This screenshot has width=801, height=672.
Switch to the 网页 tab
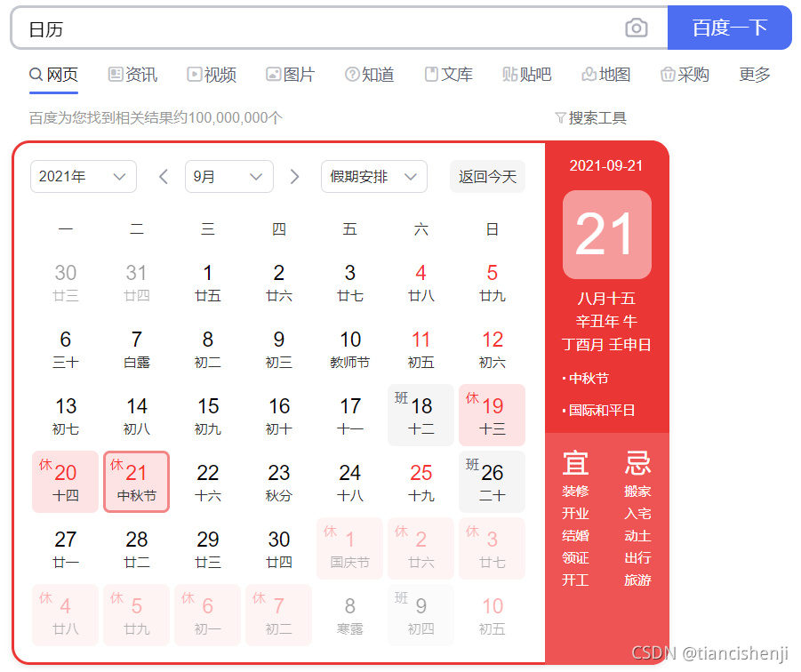[53, 75]
